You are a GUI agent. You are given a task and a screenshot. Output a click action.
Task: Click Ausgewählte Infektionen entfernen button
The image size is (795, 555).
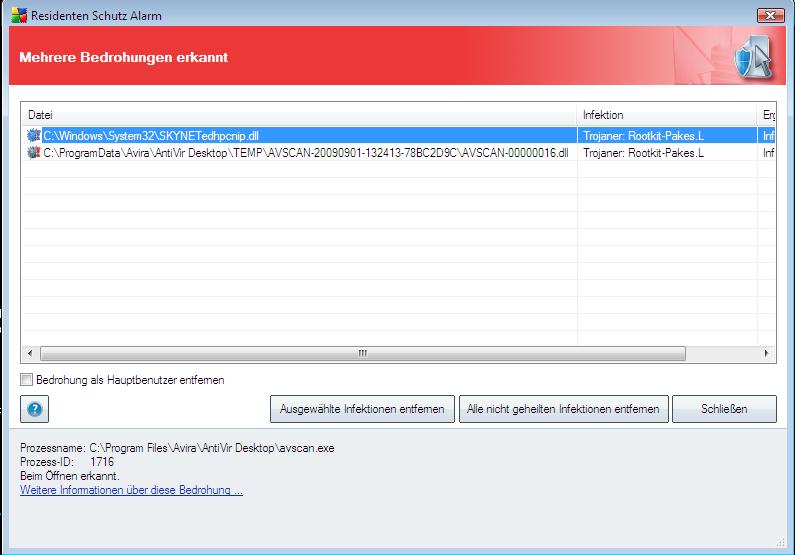pyautogui.click(x=362, y=409)
